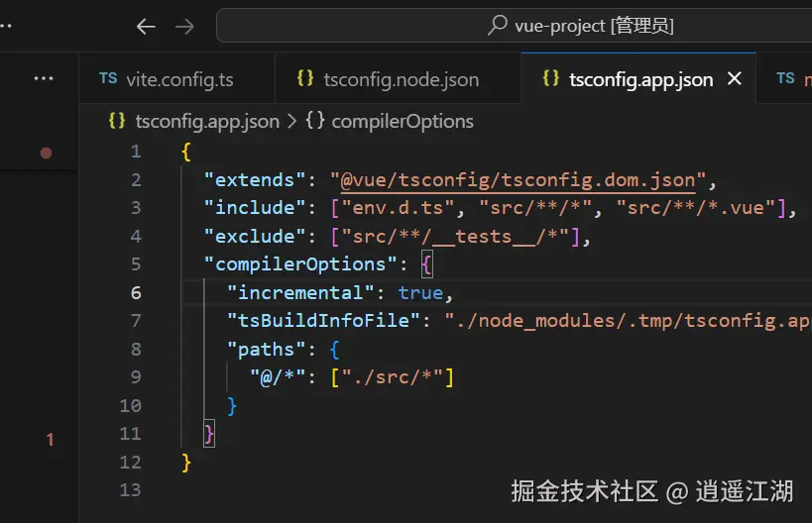Open the partially visible TS tab at far right

(786, 79)
